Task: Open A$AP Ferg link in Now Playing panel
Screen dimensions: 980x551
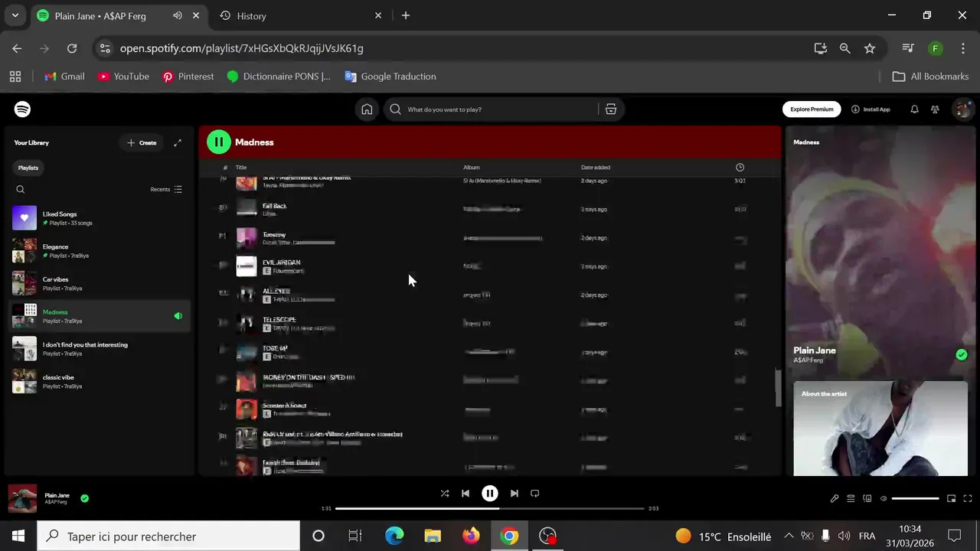Action: (808, 360)
